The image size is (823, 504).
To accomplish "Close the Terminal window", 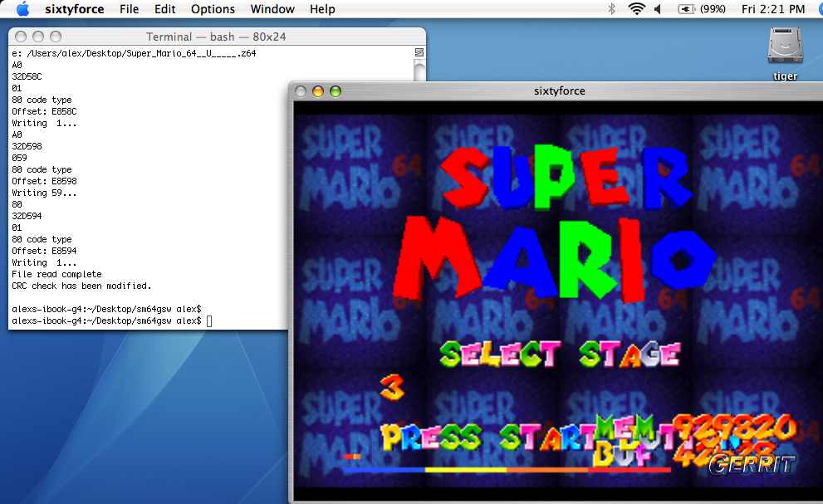I will [21, 37].
